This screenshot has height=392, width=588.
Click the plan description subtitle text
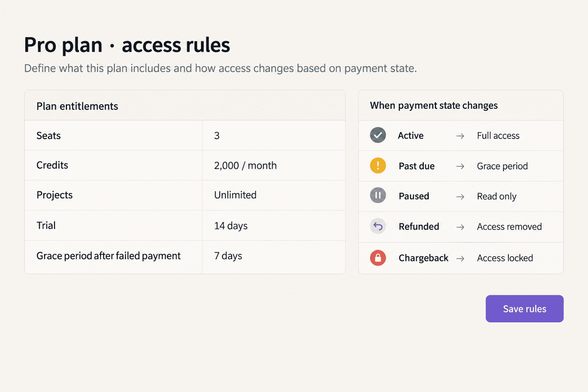click(220, 68)
